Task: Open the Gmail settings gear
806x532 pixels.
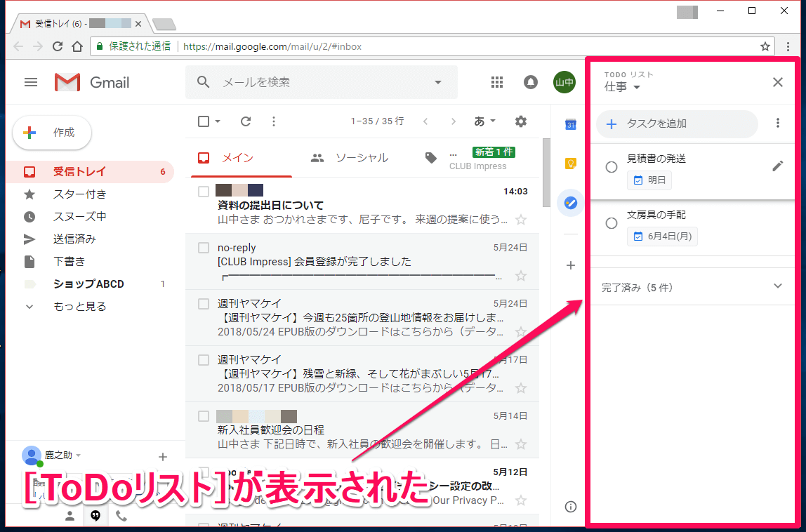Action: (x=521, y=121)
